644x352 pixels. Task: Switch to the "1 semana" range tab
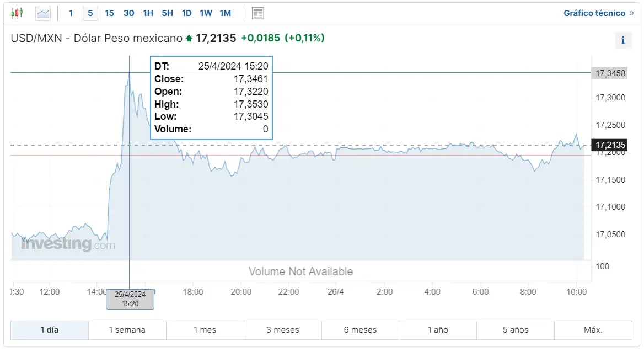(x=127, y=329)
